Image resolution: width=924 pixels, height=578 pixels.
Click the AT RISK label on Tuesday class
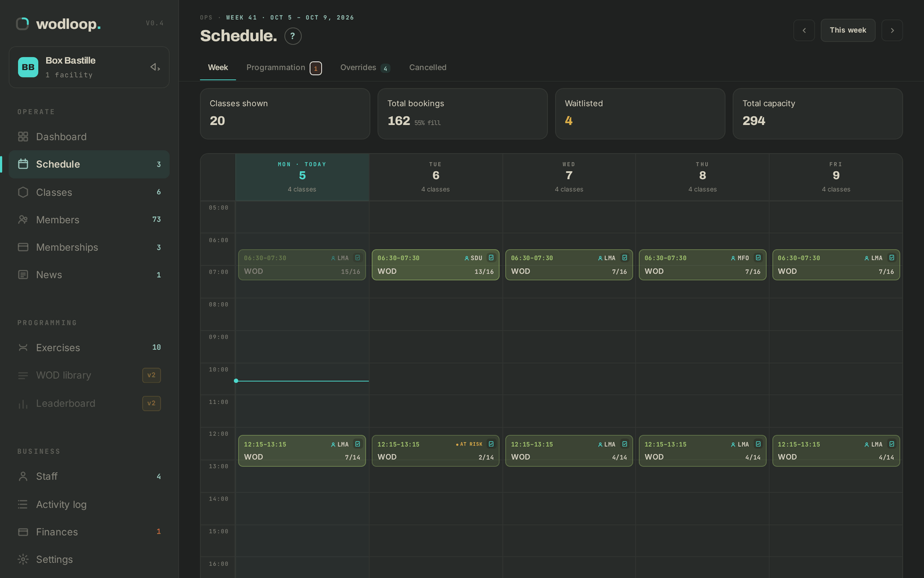pos(469,444)
